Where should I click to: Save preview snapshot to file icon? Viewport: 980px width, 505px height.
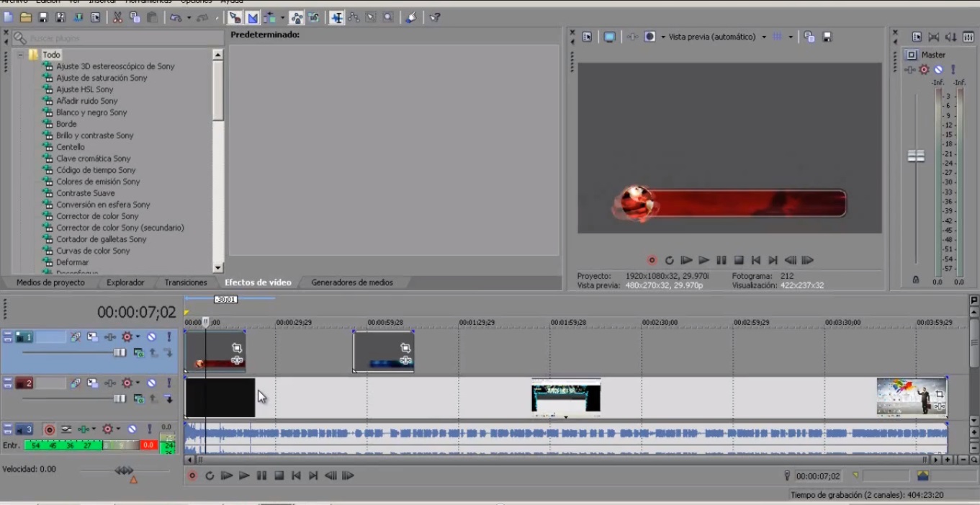(x=827, y=37)
